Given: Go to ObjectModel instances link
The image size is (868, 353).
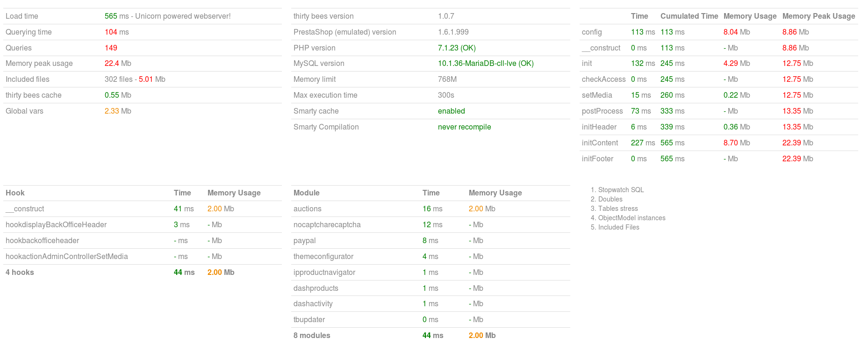Looking at the screenshot, I should [631, 218].
